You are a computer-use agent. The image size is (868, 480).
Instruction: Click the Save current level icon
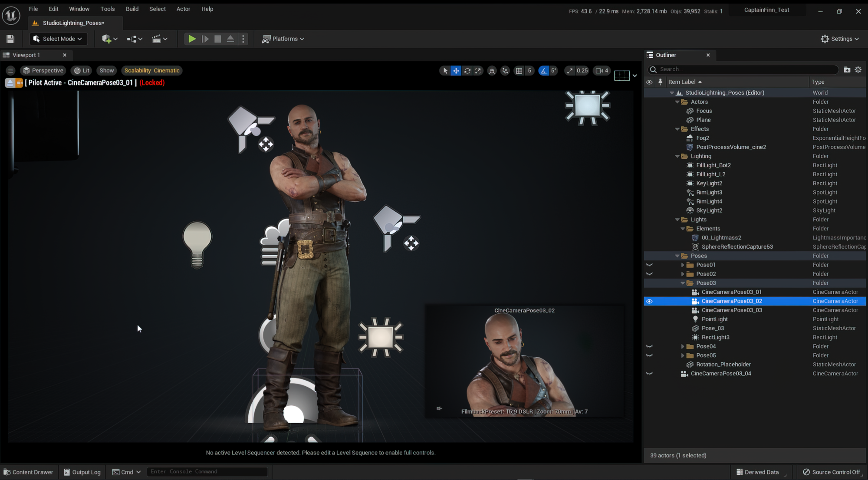coord(10,39)
